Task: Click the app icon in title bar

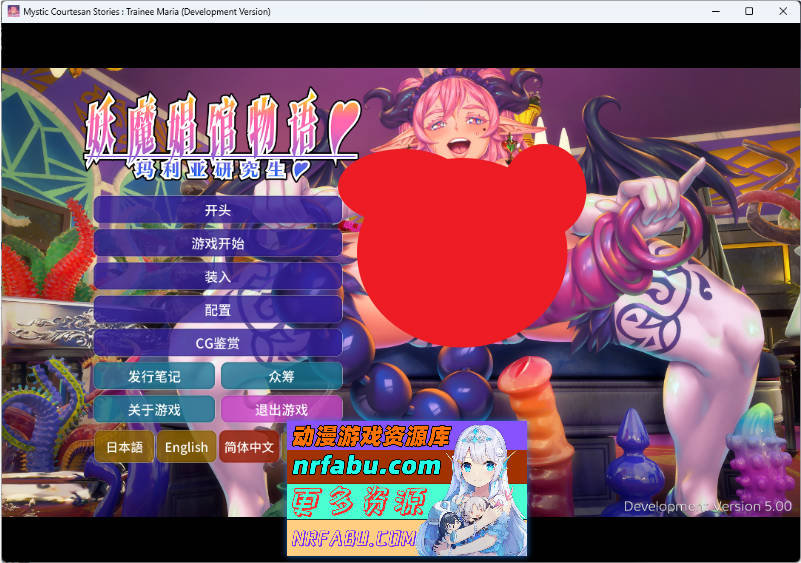Action: (14, 11)
